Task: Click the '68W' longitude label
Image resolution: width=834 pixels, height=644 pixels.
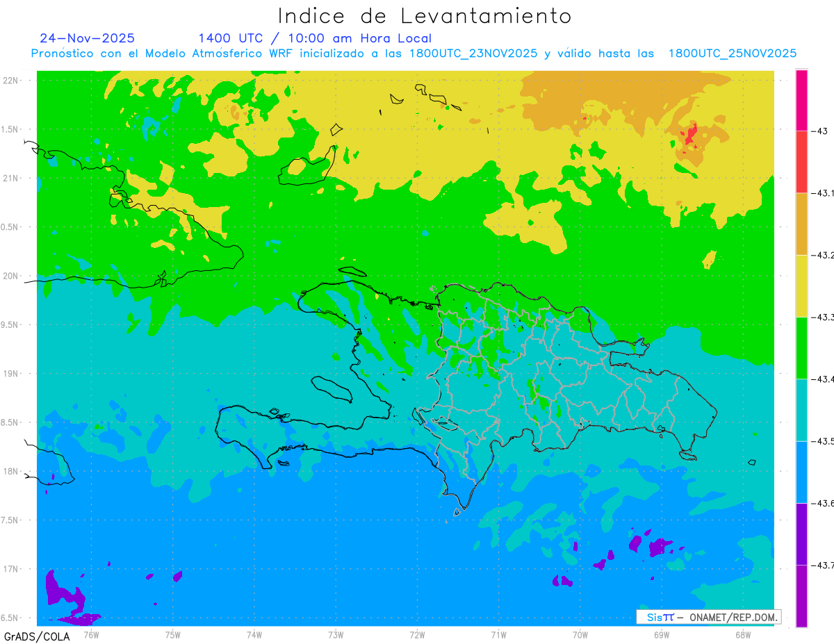Action: (742, 634)
